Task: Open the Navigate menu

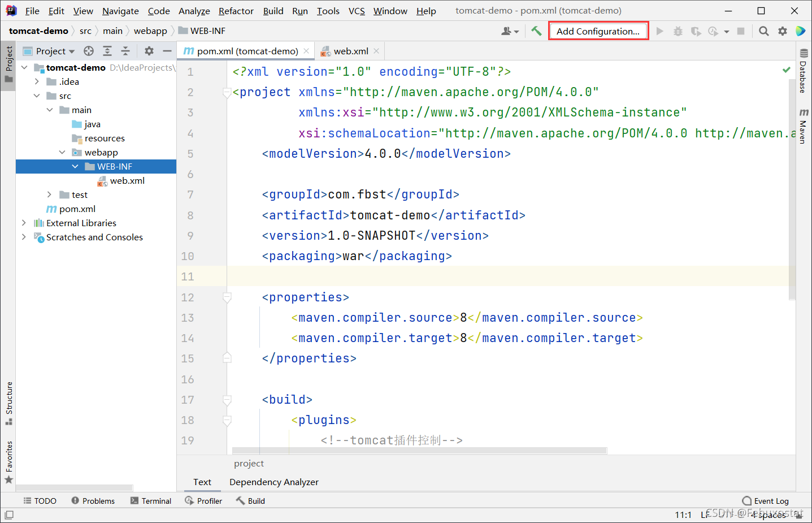Action: [x=120, y=11]
